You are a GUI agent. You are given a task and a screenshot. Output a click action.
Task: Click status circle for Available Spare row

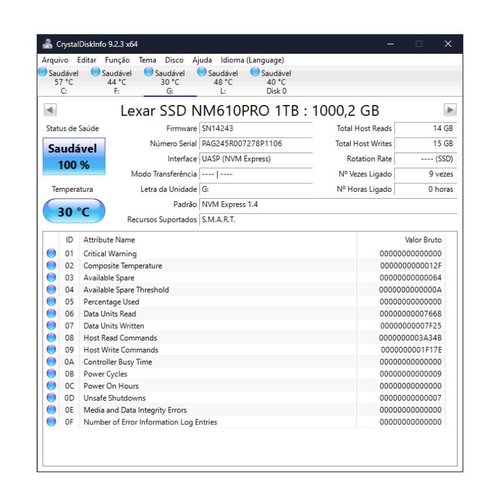tap(51, 277)
